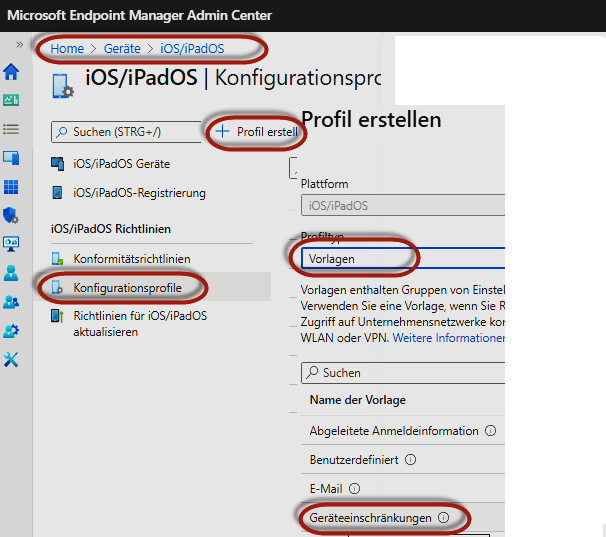This screenshot has width=606, height=537.
Task: Follow the Weitere Informationen link
Action: click(448, 338)
